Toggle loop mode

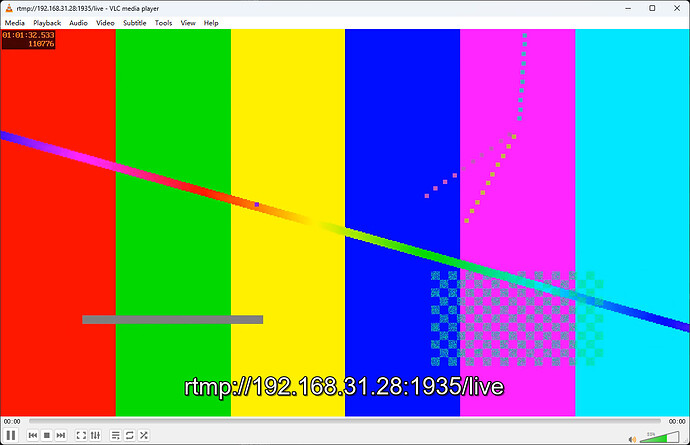(x=129, y=435)
